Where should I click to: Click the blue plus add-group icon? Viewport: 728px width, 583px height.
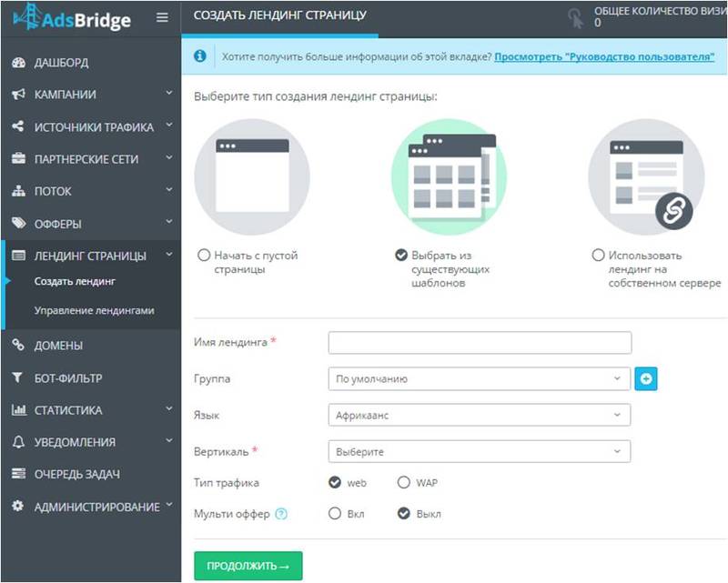pyautogui.click(x=646, y=378)
